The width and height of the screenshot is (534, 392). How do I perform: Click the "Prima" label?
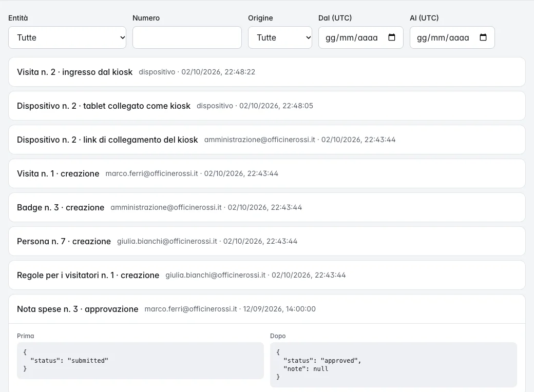coord(26,336)
